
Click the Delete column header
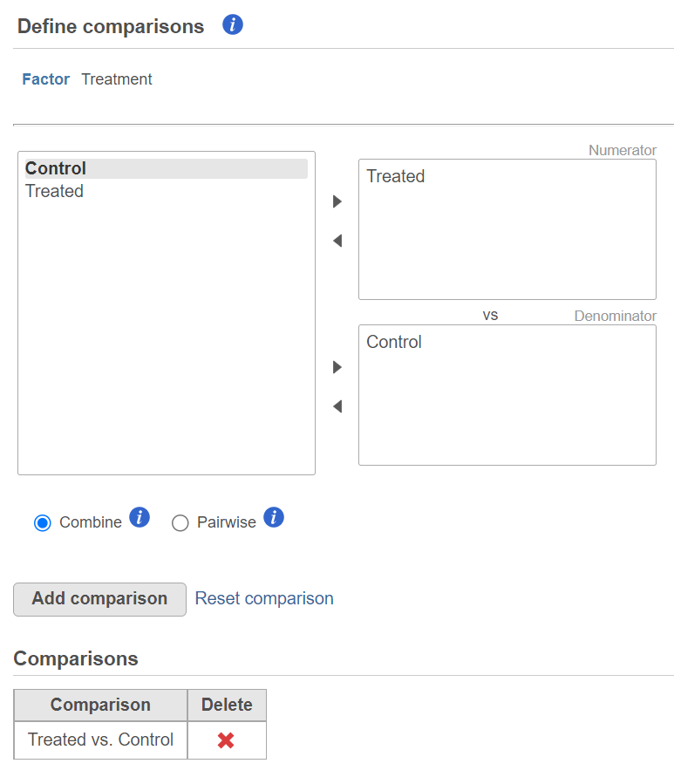pyautogui.click(x=227, y=705)
